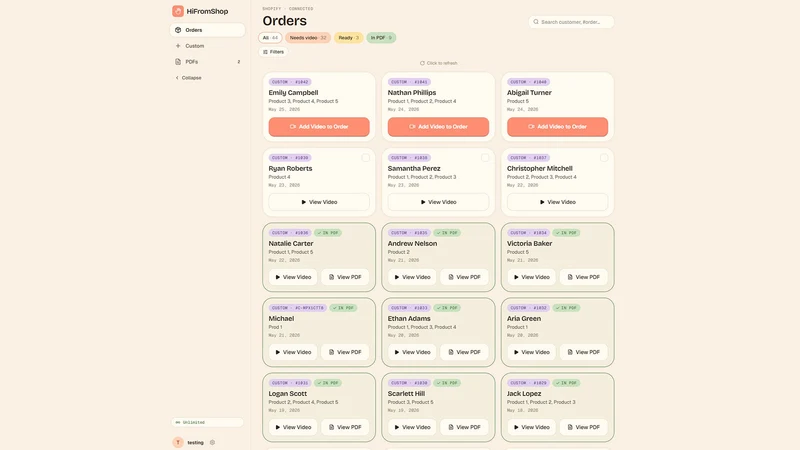View PDF for Michael's order
Screen dimensions: 800x450
[345, 352]
